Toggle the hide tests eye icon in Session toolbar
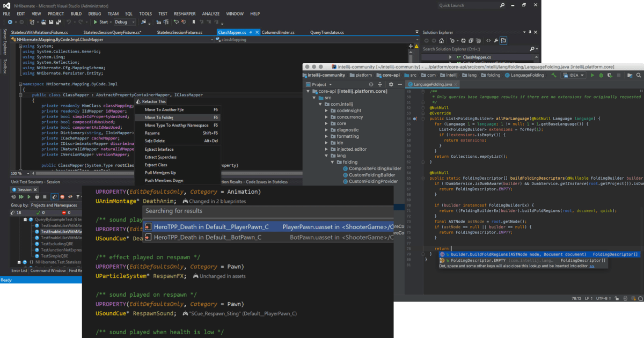The height and width of the screenshot is (338, 644). [x=70, y=197]
